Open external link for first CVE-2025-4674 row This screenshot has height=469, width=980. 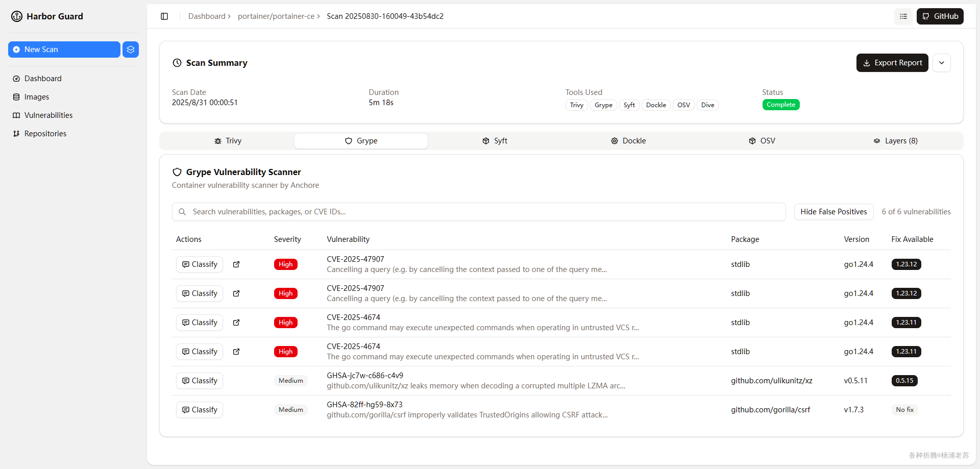[x=236, y=323]
